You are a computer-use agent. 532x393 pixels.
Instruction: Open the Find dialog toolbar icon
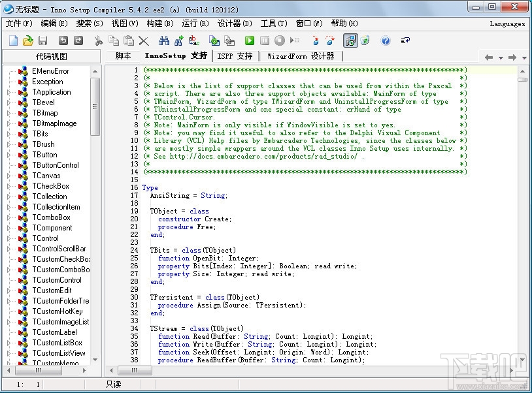tap(163, 40)
